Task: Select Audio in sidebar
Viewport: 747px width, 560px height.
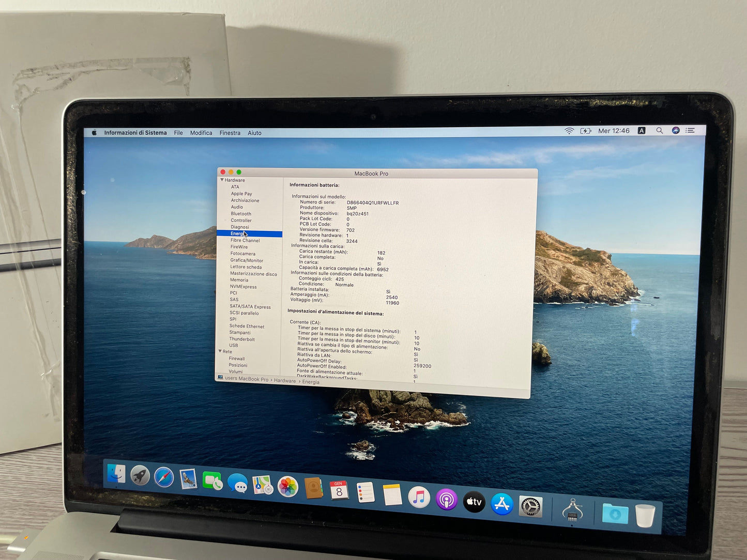Action: coord(237,207)
